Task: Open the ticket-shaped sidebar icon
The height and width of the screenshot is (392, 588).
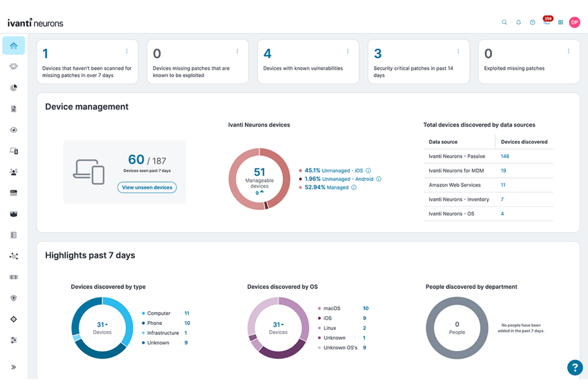Action: (14, 277)
